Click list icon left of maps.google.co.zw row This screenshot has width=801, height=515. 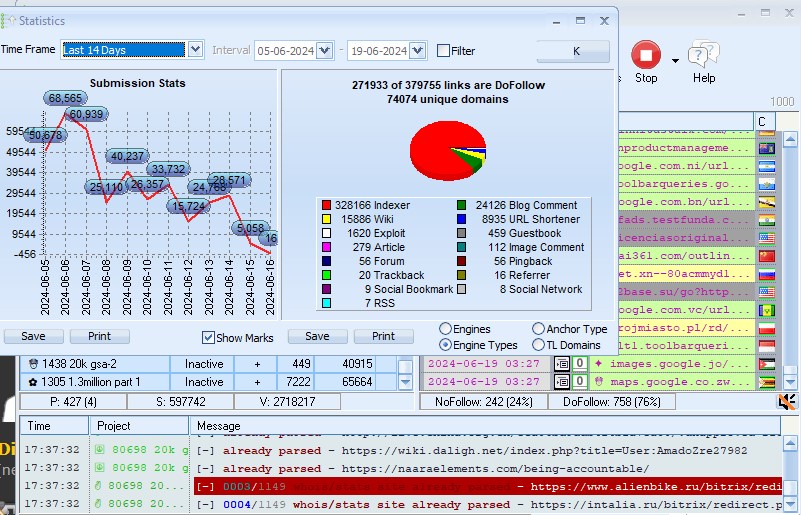pos(562,382)
